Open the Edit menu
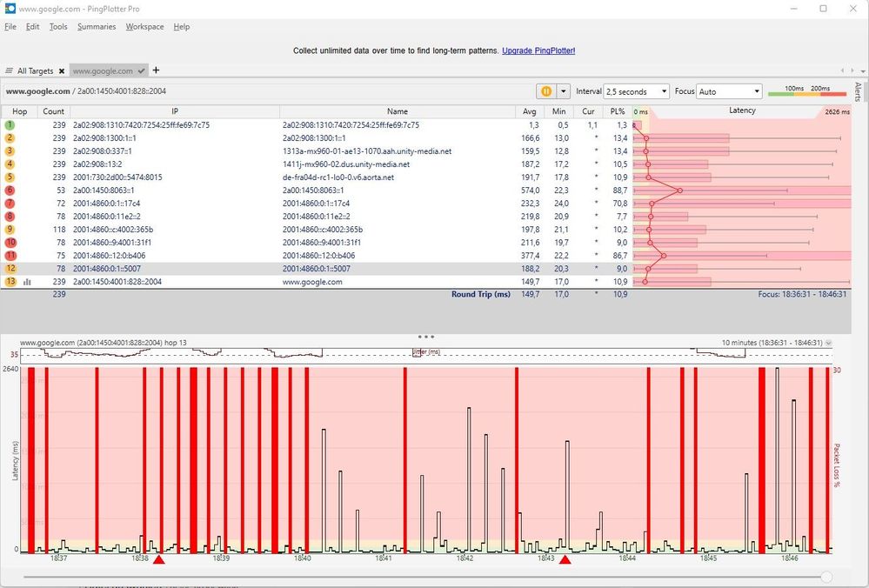The image size is (869, 588). tap(33, 27)
